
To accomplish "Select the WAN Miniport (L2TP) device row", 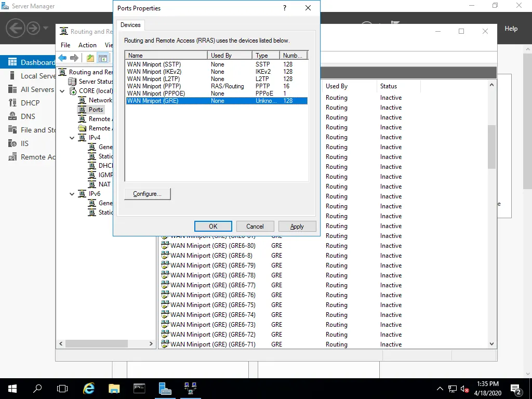I will (217, 79).
